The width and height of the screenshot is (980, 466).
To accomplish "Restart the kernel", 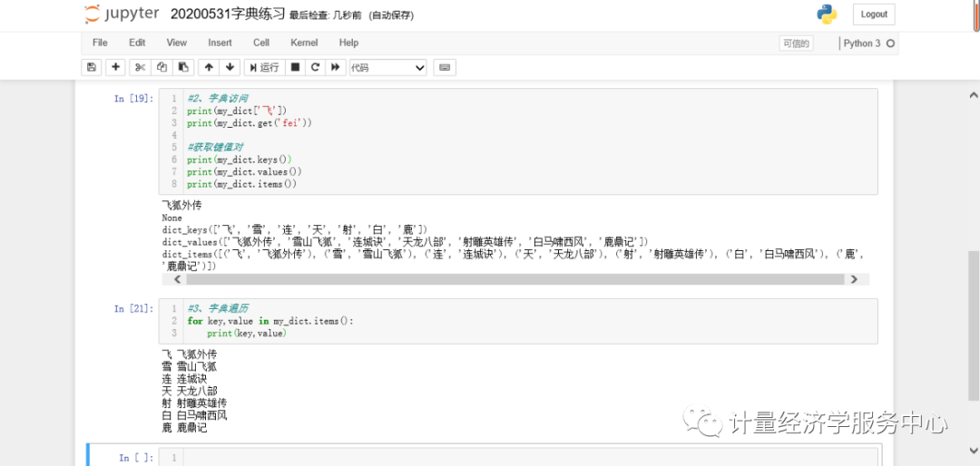I will click(316, 67).
